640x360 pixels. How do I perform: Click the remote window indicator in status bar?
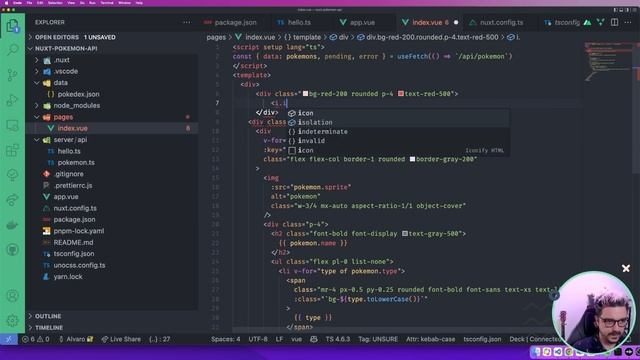pyautogui.click(x=9, y=339)
